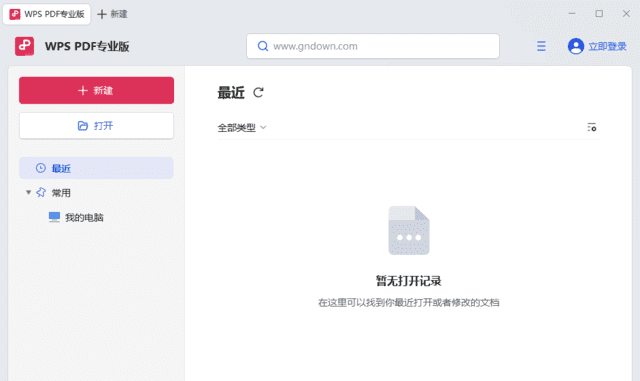Refresh the 最近 list
Screen dimensions: 640x381
[258, 93]
